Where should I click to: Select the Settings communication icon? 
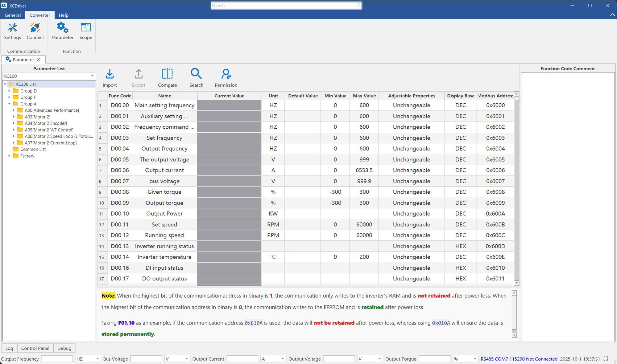(12, 31)
